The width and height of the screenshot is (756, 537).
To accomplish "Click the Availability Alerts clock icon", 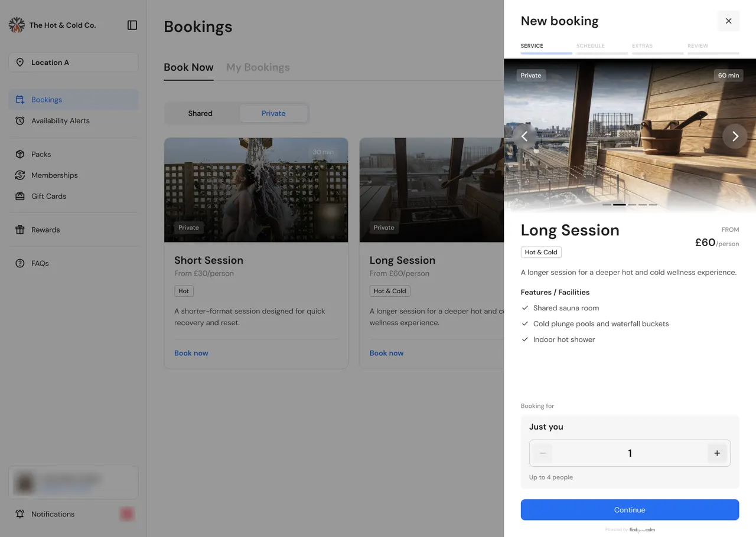I will pos(20,120).
